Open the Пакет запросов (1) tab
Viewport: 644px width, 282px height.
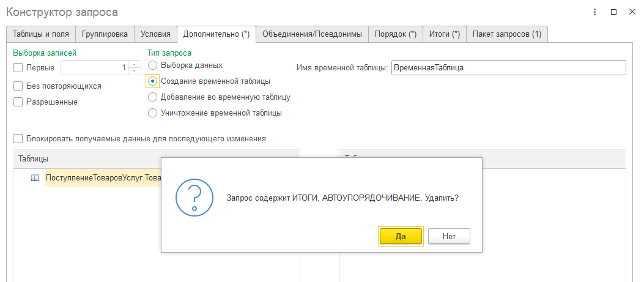point(507,34)
